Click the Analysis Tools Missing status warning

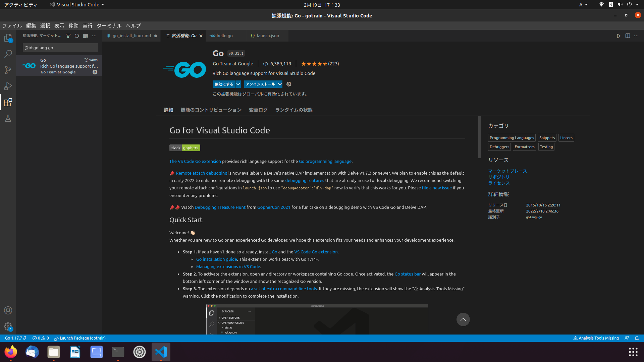point(596,338)
